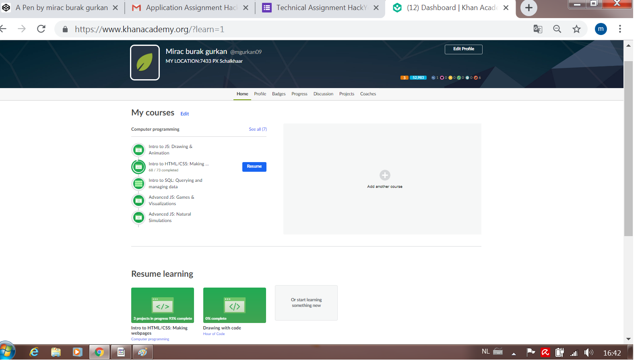Click the Hour of Code link
Viewport: 644px width, 362px height.
click(x=214, y=334)
